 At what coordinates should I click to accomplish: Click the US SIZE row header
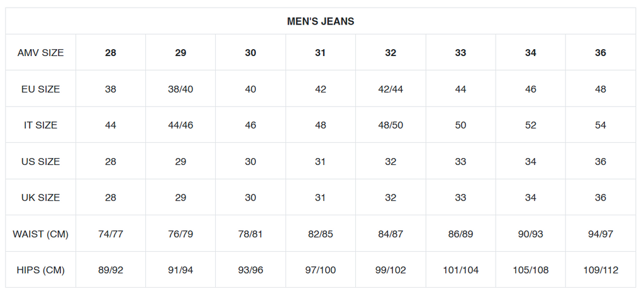(41, 162)
